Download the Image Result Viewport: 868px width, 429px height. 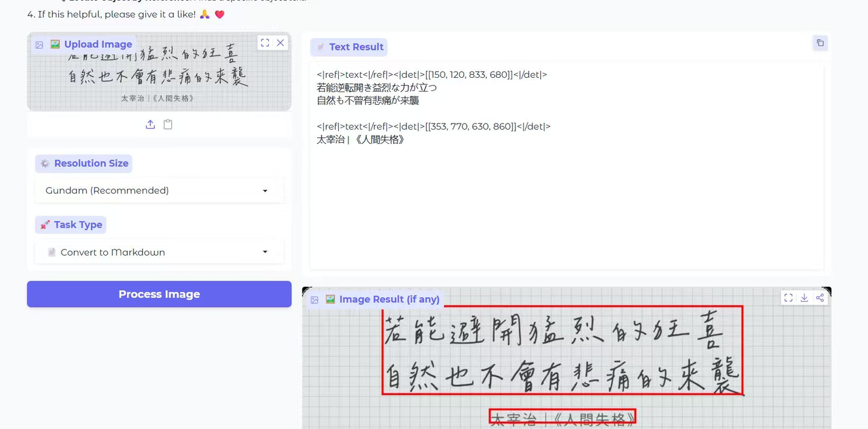click(804, 298)
